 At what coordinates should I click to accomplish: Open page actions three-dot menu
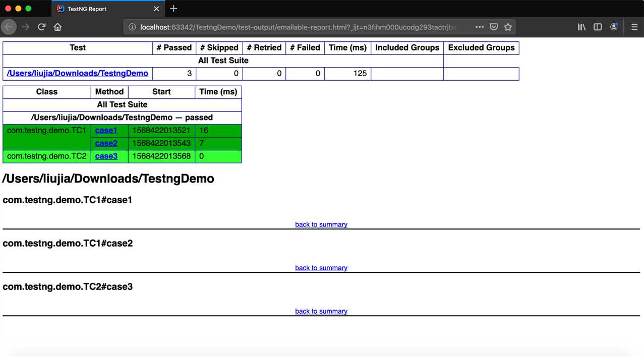(x=480, y=27)
